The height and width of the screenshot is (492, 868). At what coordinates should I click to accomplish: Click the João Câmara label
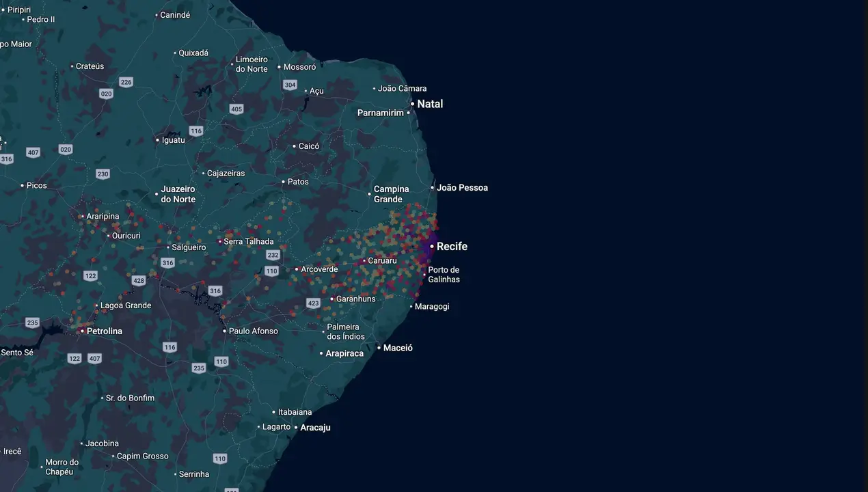click(x=403, y=89)
